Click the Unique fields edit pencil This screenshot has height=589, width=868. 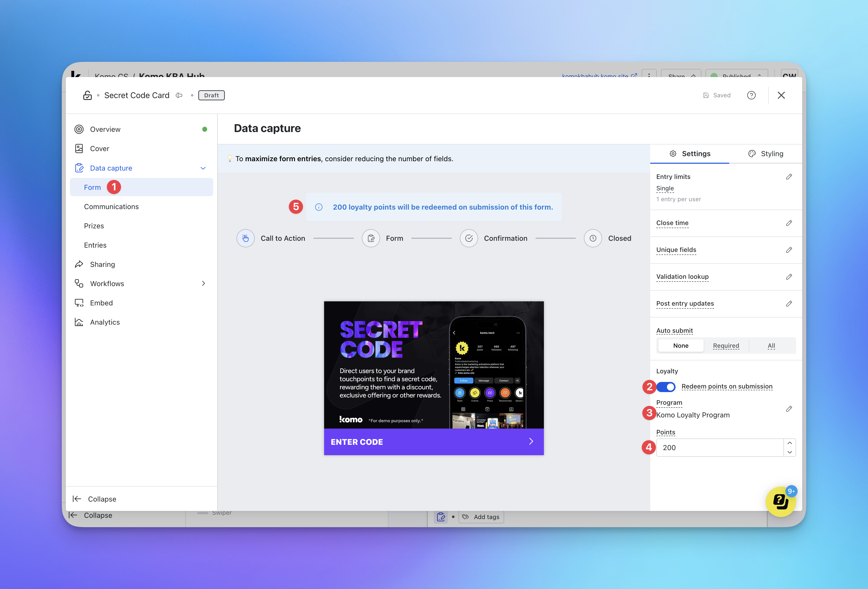(789, 250)
